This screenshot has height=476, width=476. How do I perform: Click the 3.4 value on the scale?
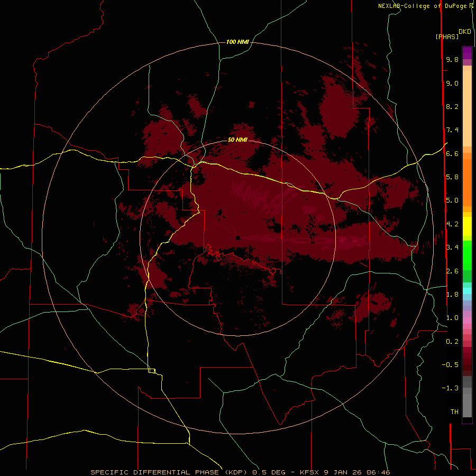click(x=452, y=248)
